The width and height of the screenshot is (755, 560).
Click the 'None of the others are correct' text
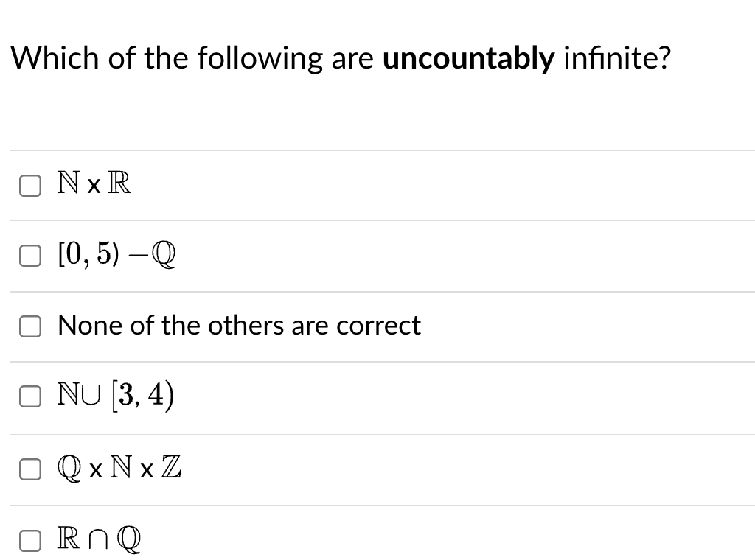(x=239, y=325)
